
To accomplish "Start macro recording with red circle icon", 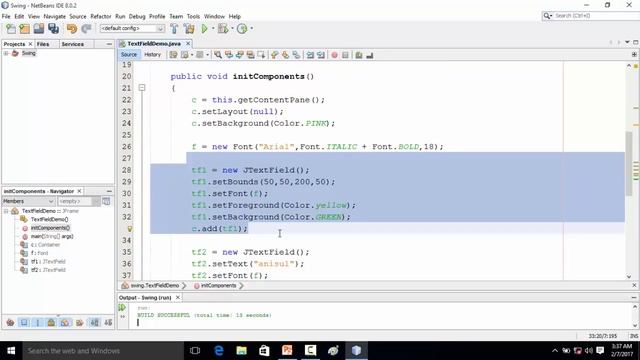I will pos(335,55).
